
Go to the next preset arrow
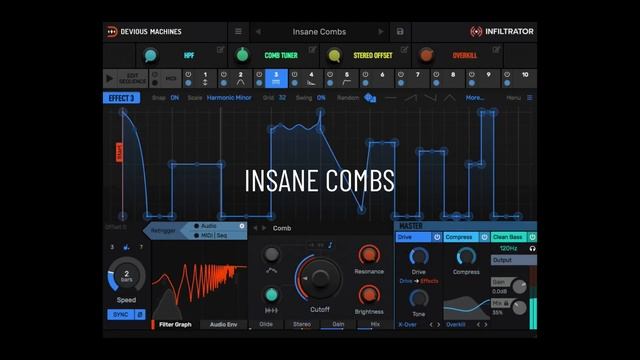(x=381, y=31)
